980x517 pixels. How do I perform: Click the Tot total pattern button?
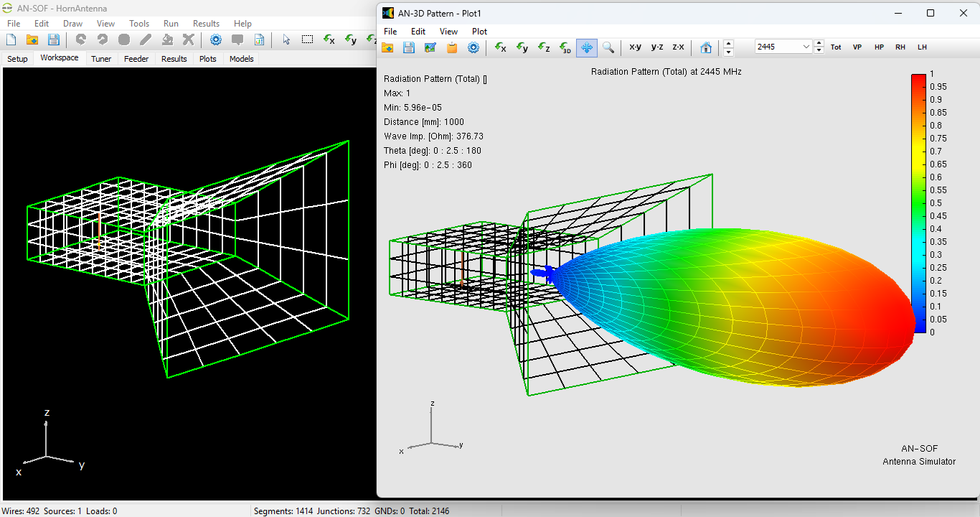pyautogui.click(x=836, y=47)
